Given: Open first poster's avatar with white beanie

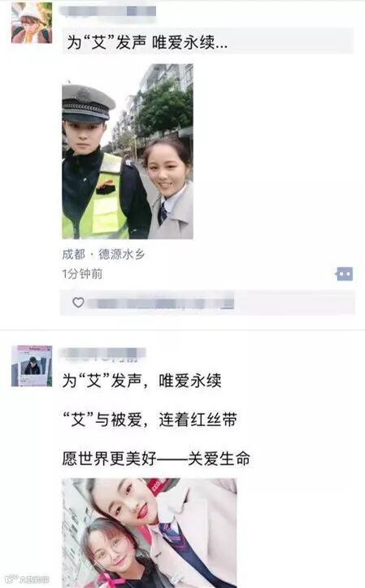Looking at the screenshot, I should (x=32, y=23).
